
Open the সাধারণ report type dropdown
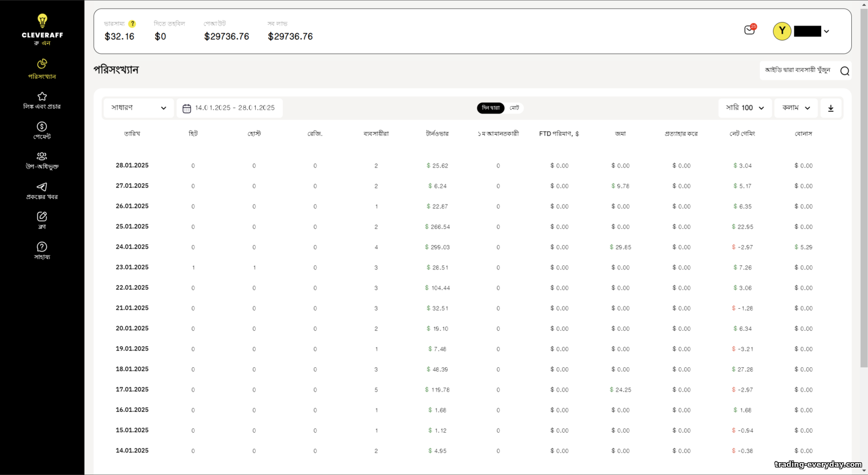click(x=139, y=108)
